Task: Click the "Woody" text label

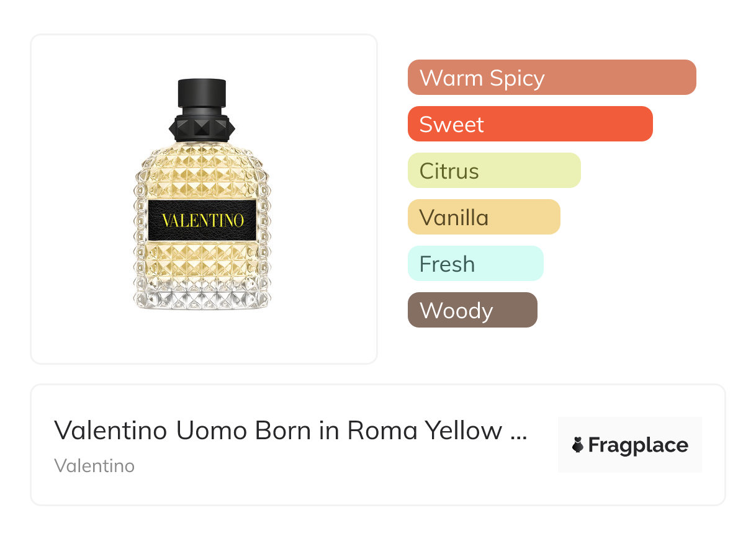Action: click(x=456, y=311)
